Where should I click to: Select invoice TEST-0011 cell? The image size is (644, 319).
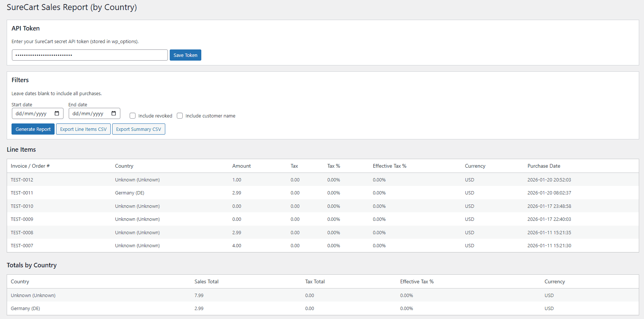[x=22, y=193]
